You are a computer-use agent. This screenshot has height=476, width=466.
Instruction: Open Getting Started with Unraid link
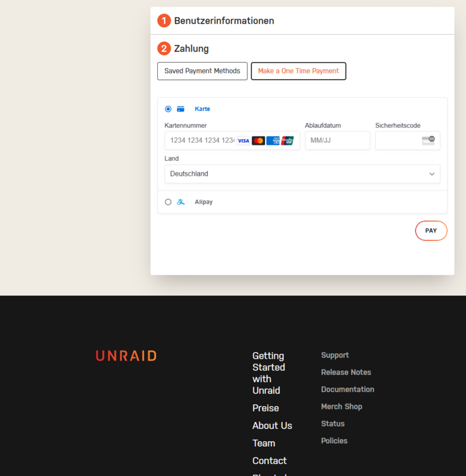pyautogui.click(x=269, y=373)
